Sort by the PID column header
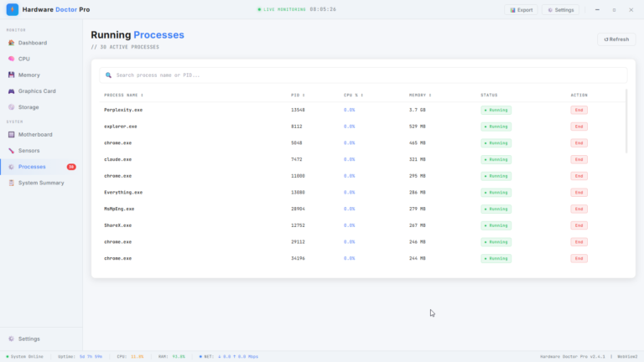This screenshot has height=362, width=644. coord(298,95)
